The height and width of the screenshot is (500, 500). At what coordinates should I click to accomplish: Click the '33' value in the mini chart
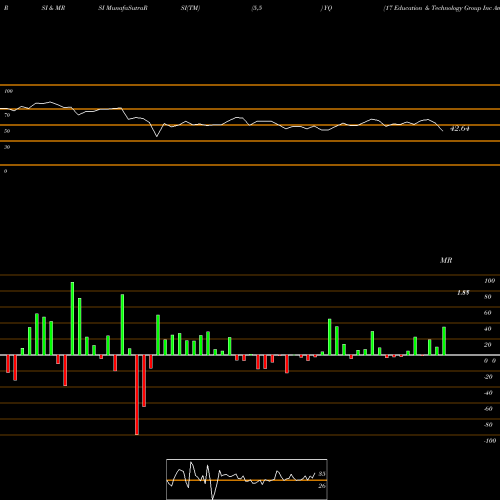322,474
